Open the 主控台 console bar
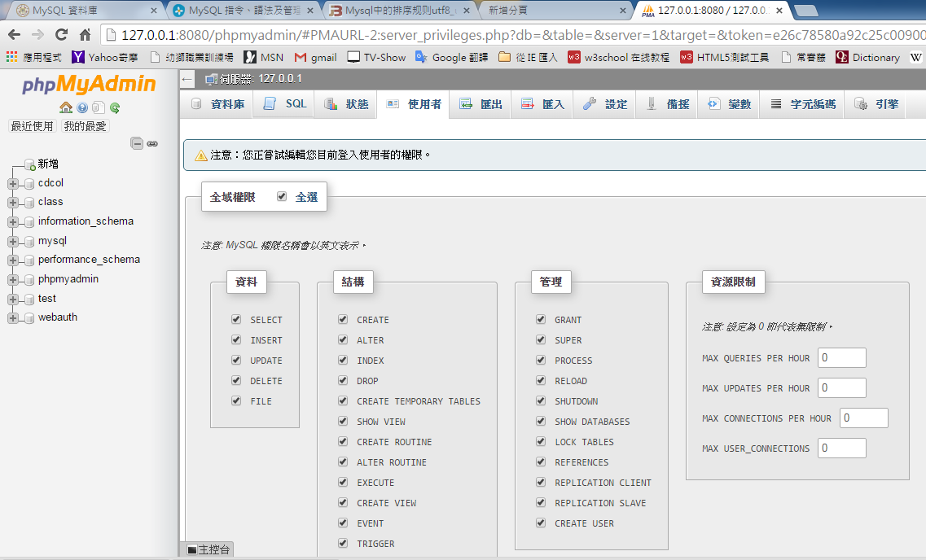The width and height of the screenshot is (926, 560). 208,549
